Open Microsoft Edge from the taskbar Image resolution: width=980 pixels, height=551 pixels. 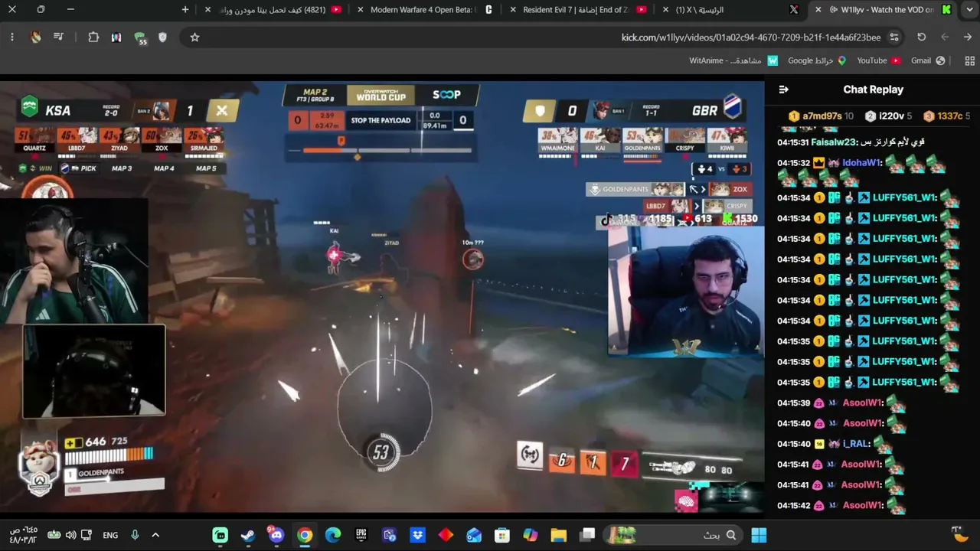pyautogui.click(x=333, y=535)
